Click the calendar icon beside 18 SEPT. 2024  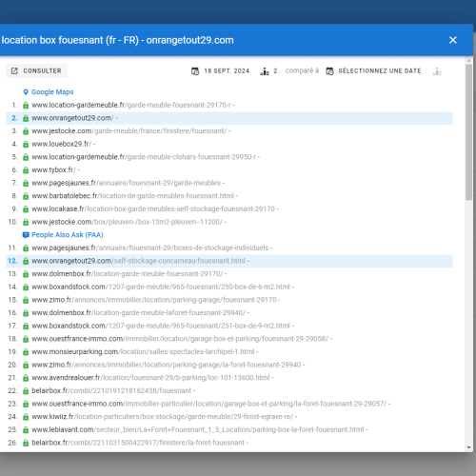(195, 71)
